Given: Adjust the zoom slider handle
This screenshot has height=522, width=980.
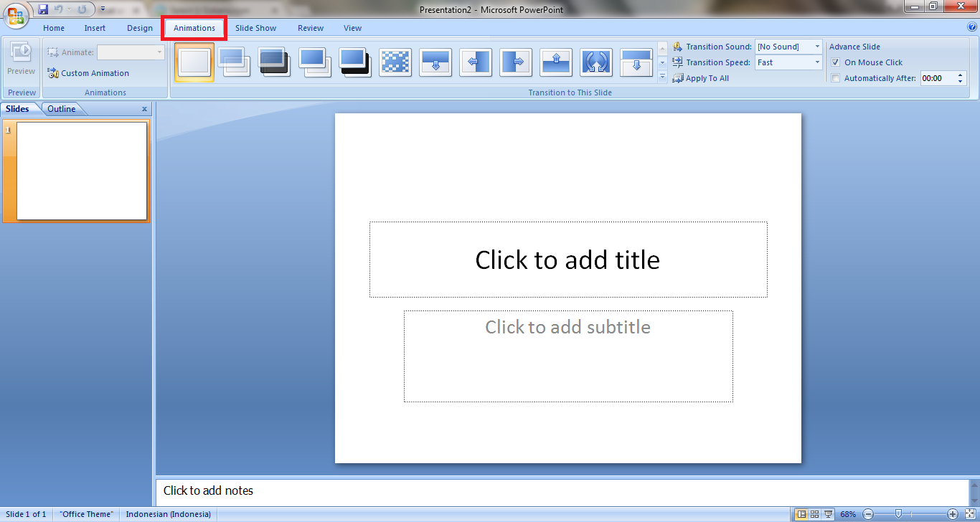Looking at the screenshot, I should tap(898, 514).
